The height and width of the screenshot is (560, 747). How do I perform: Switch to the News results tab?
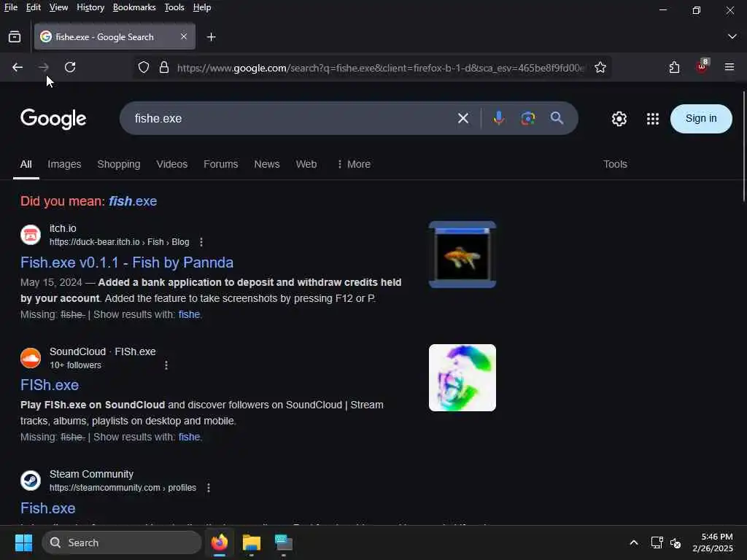point(267,164)
